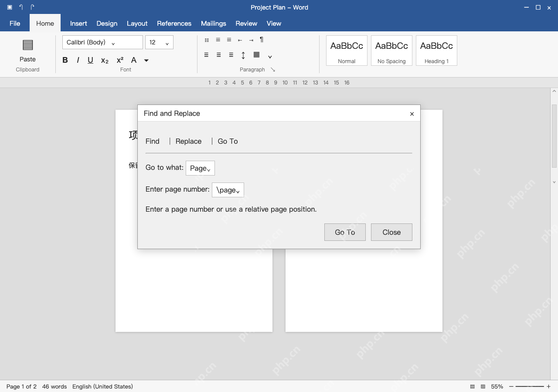
Task: Toggle Underline formatting
Action: (90, 60)
